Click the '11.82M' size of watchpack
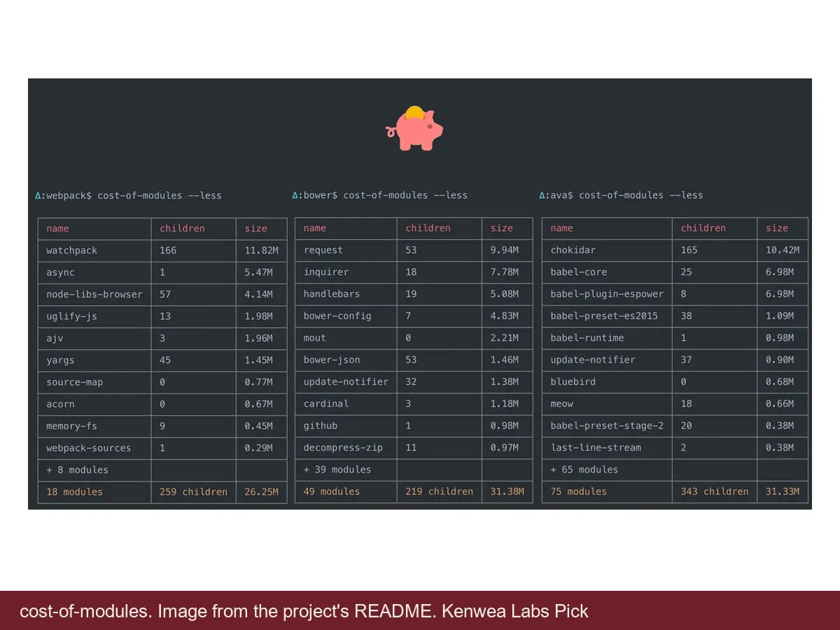 tap(261, 251)
